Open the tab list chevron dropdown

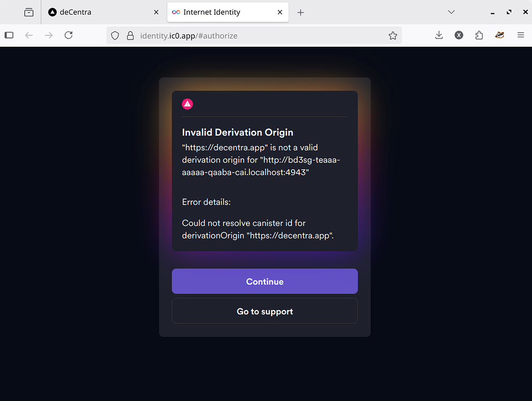(x=451, y=11)
